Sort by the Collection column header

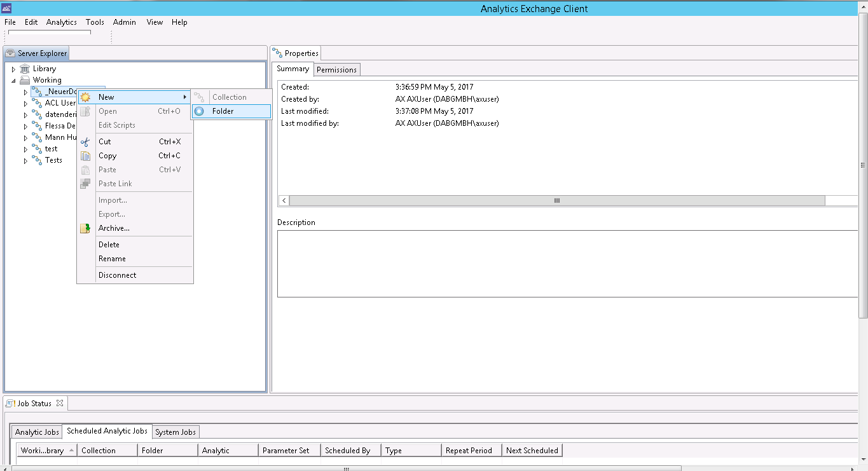(x=107, y=451)
